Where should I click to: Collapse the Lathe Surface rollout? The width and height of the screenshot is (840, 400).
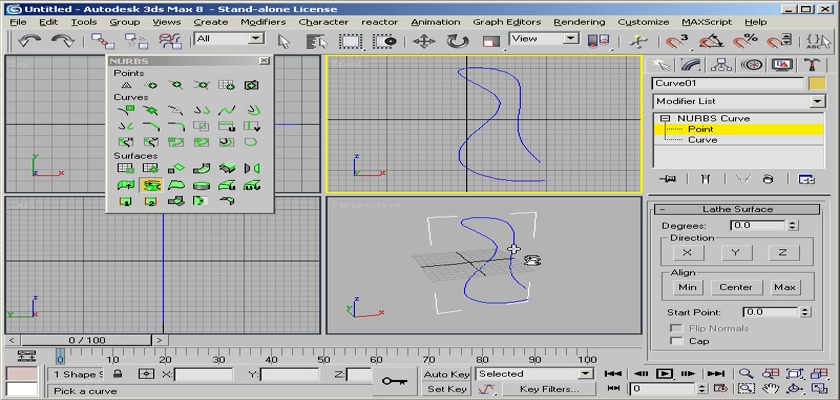click(663, 210)
